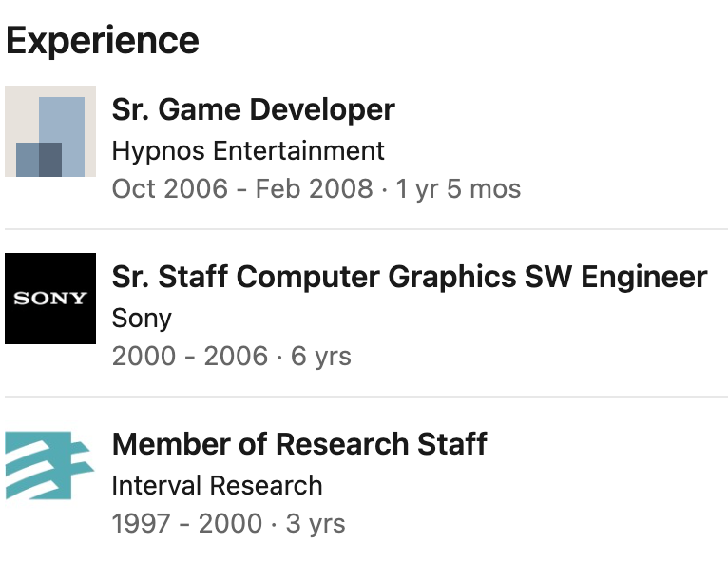Select the 1997 - 2000 date range

click(186, 523)
